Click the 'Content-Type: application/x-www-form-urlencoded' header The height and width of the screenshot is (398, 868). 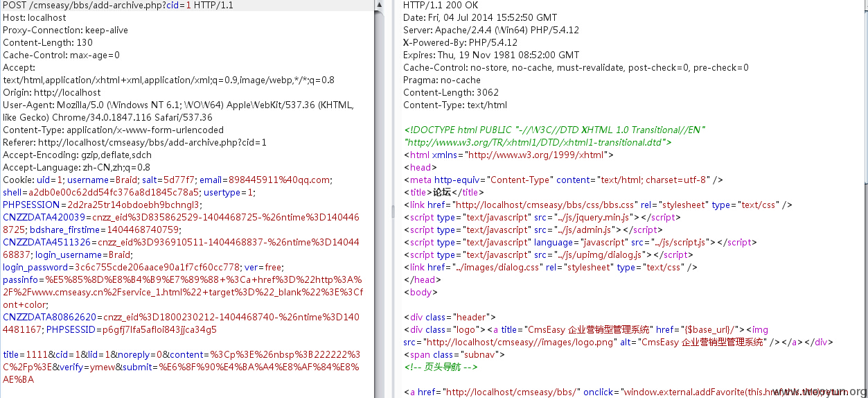(x=114, y=130)
